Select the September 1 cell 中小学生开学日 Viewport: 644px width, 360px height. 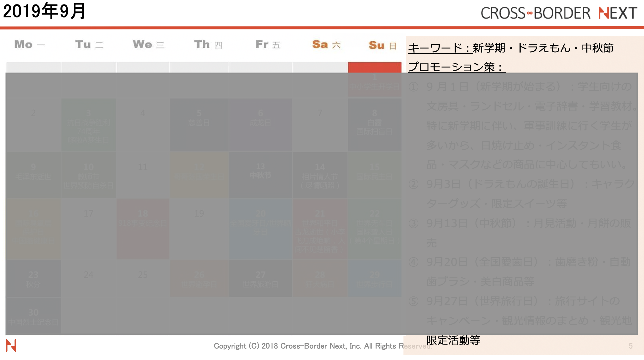[375, 79]
